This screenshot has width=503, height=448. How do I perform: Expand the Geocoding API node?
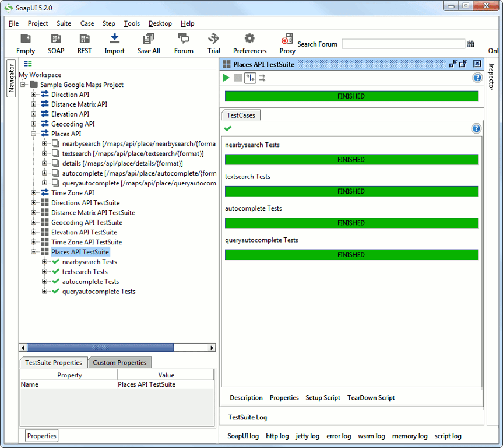[33, 124]
